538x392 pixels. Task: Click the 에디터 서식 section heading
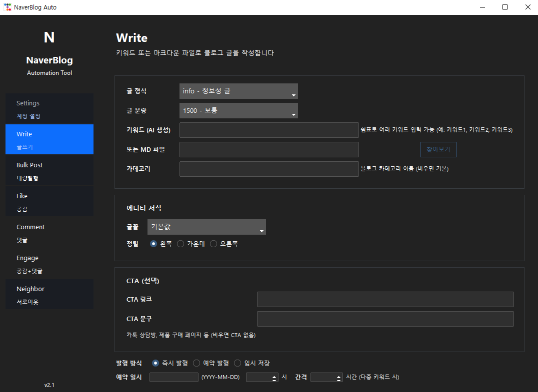pyautogui.click(x=144, y=208)
